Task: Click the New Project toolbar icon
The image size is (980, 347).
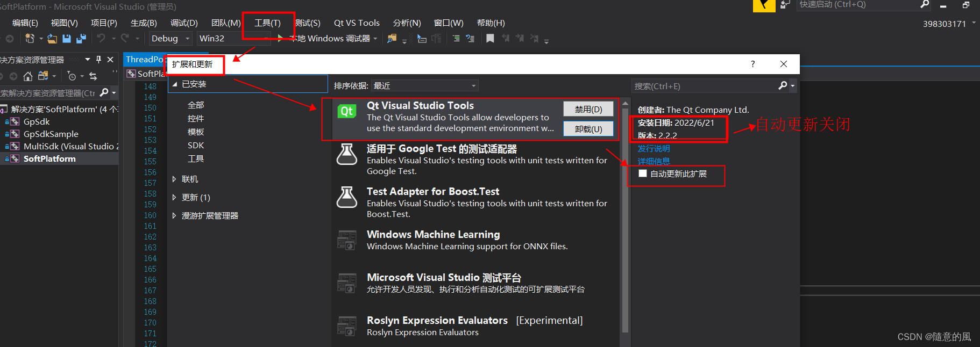Action: (x=30, y=38)
